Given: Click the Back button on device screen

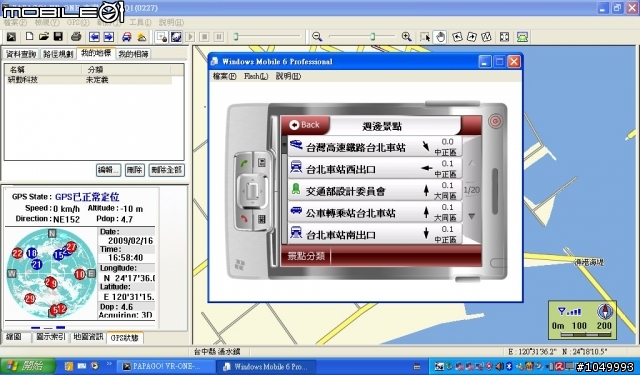Looking at the screenshot, I should point(305,125).
